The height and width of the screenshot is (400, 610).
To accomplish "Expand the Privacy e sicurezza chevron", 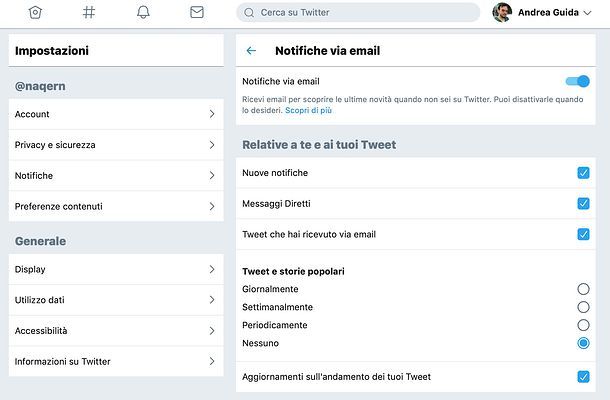I will (211, 145).
